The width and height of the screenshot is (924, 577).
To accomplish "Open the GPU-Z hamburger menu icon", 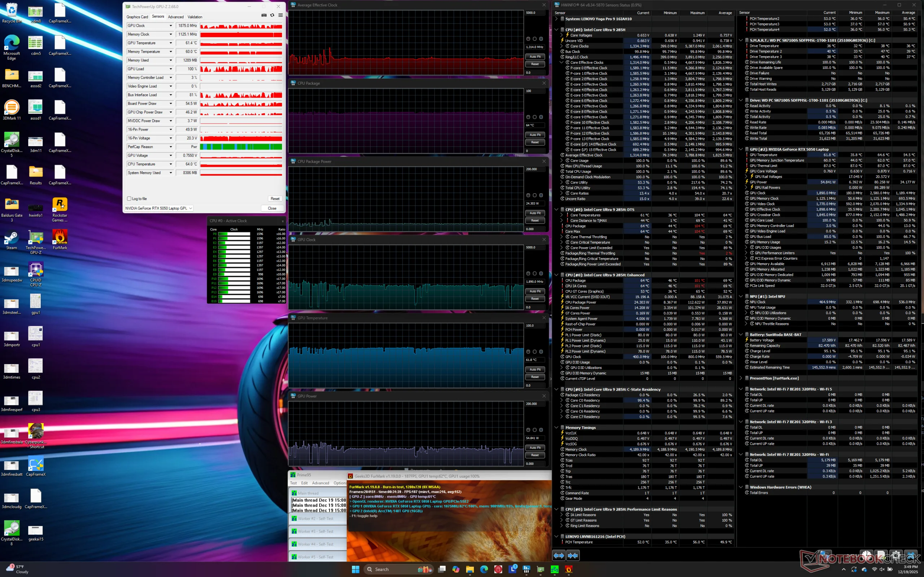I will coord(281,15).
